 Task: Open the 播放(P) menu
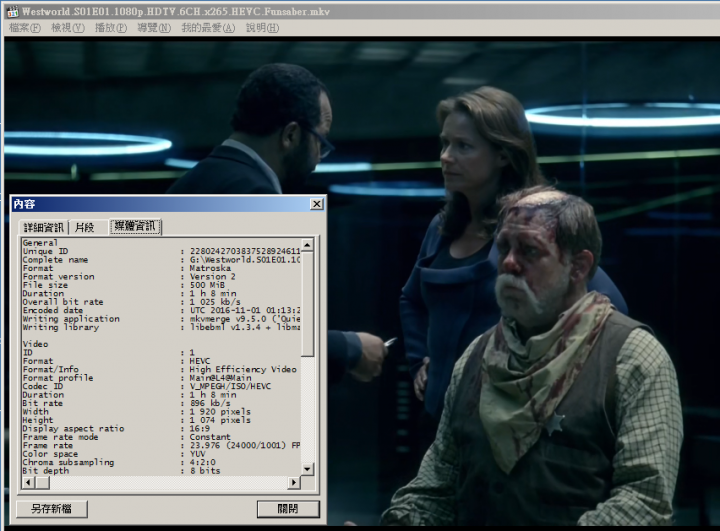(x=111, y=28)
